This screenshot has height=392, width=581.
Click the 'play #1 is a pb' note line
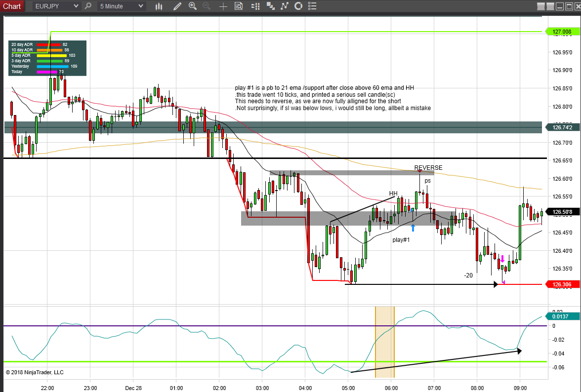(324, 88)
